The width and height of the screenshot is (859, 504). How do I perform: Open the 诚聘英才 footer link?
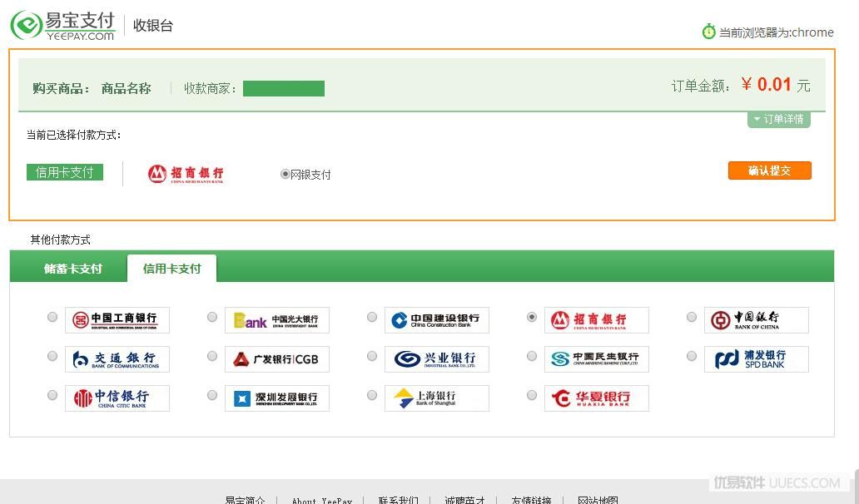click(x=464, y=500)
